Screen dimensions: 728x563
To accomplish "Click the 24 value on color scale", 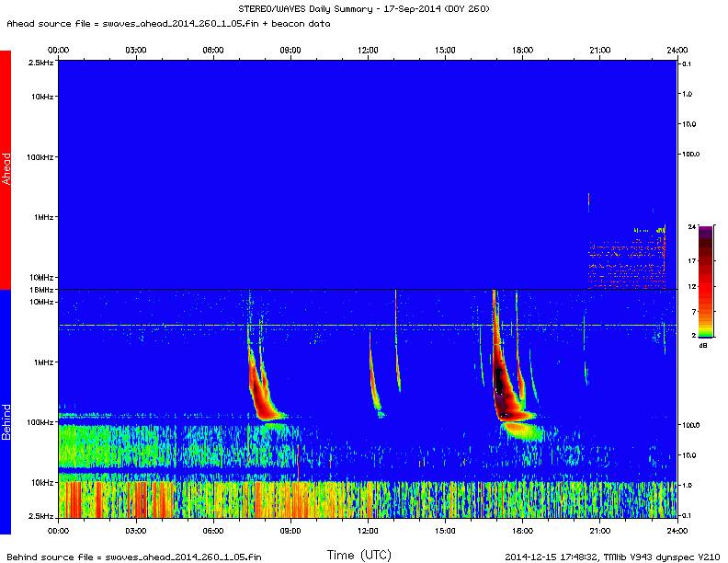I will 692,226.
